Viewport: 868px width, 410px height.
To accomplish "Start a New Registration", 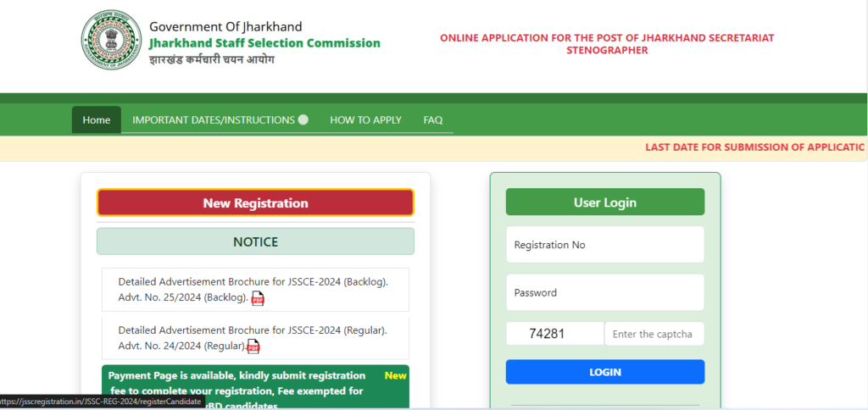I will click(x=255, y=202).
